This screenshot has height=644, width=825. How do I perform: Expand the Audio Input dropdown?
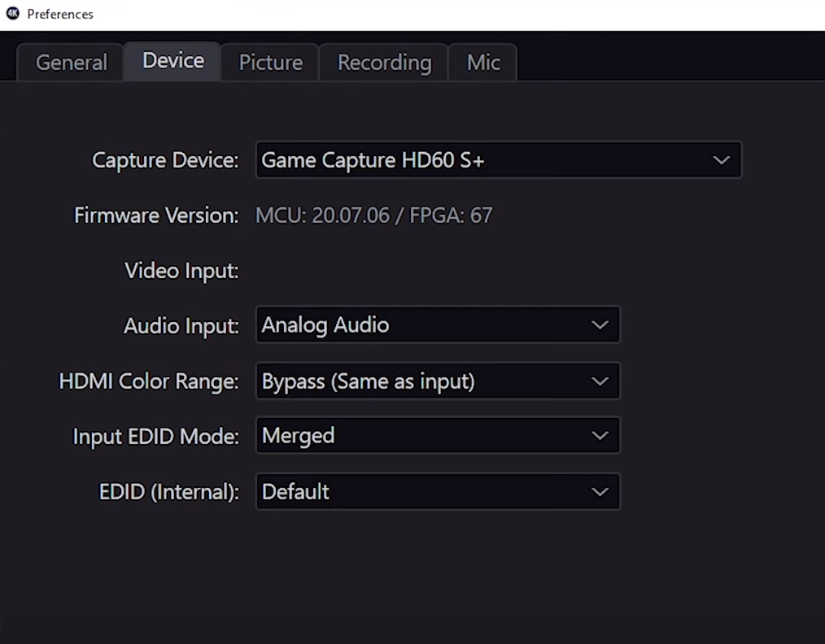coord(437,325)
